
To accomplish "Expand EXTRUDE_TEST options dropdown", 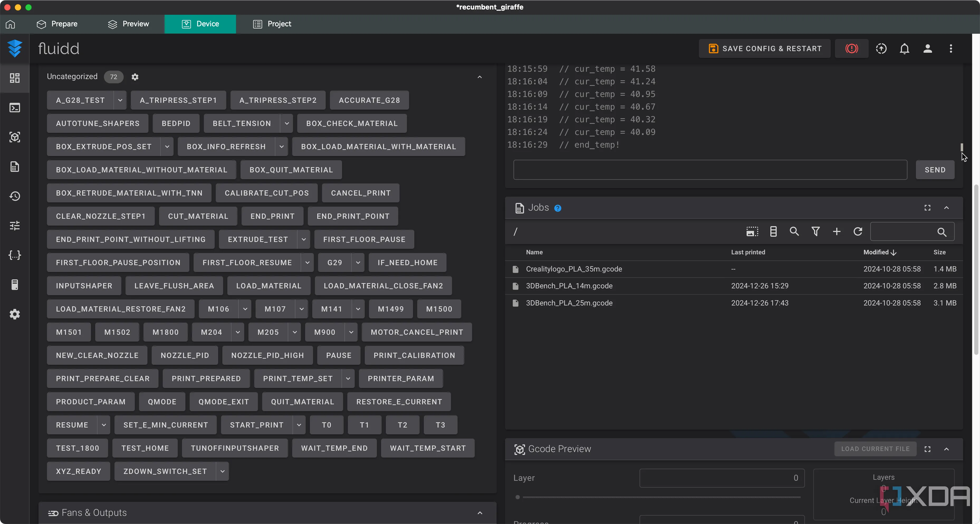I will (x=304, y=240).
